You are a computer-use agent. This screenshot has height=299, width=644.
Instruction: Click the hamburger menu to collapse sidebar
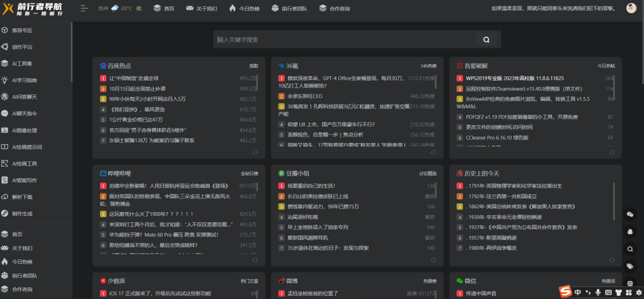tap(84, 9)
